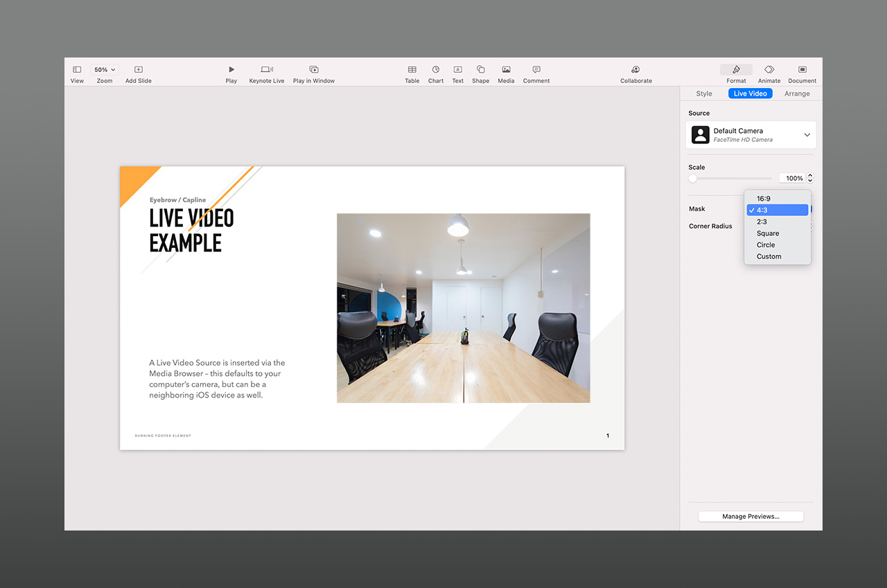Open the View options dropdown
This screenshot has width=887, height=588.
click(77, 70)
